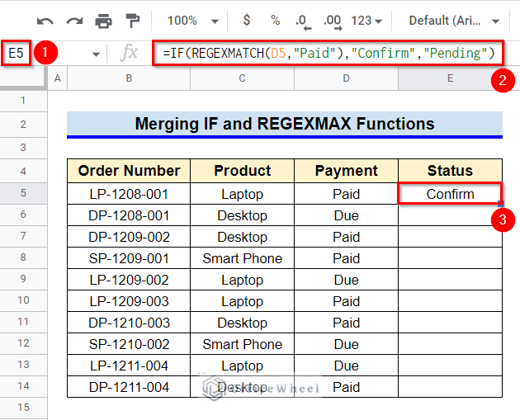The height and width of the screenshot is (420, 520).
Task: Select the Laptop cell in row 9
Action: coord(242,280)
